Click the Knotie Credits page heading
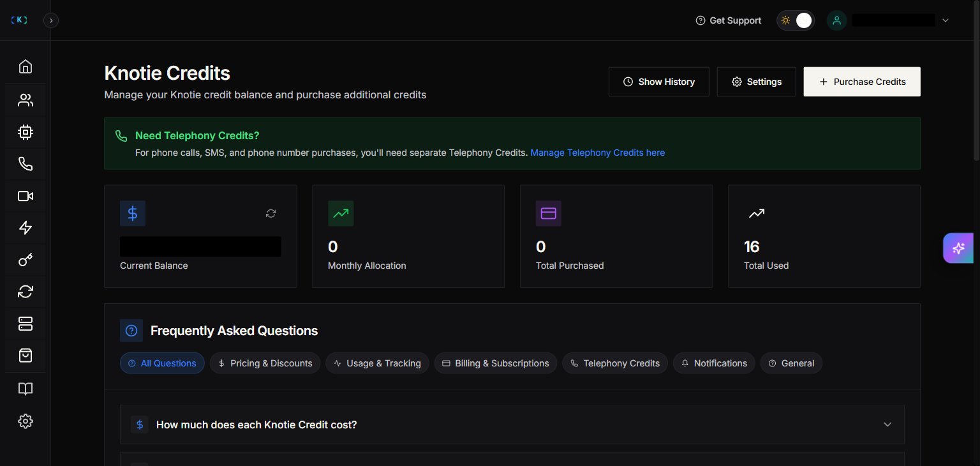Viewport: 980px width, 466px height. pyautogui.click(x=167, y=73)
